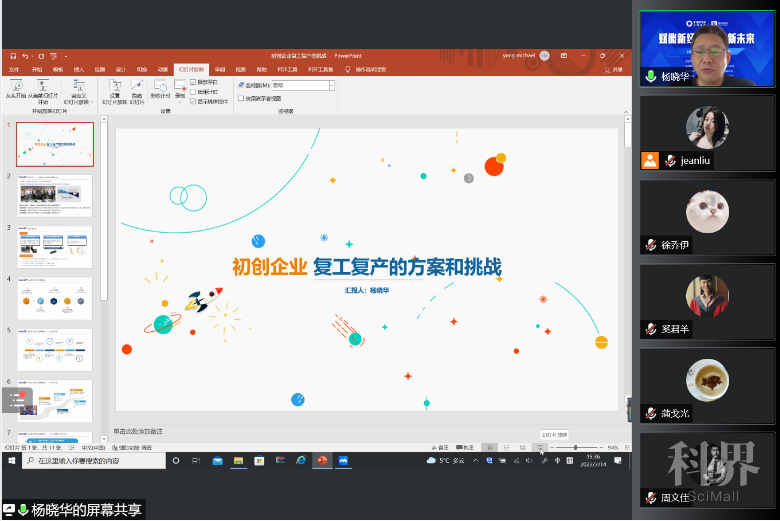Toggle the 批注 (Comments) button in status bar
Viewport: 780px width, 521px height.
pos(465,448)
